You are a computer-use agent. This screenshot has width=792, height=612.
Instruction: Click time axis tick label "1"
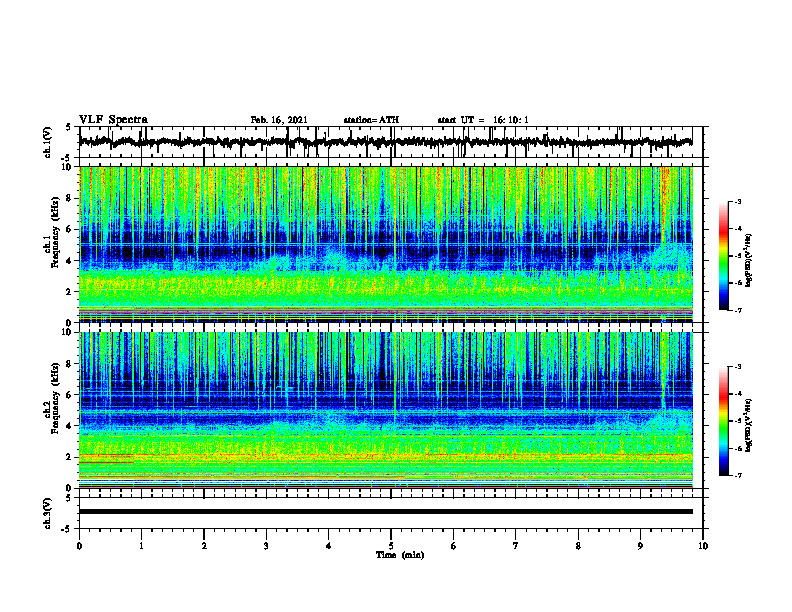point(142,546)
